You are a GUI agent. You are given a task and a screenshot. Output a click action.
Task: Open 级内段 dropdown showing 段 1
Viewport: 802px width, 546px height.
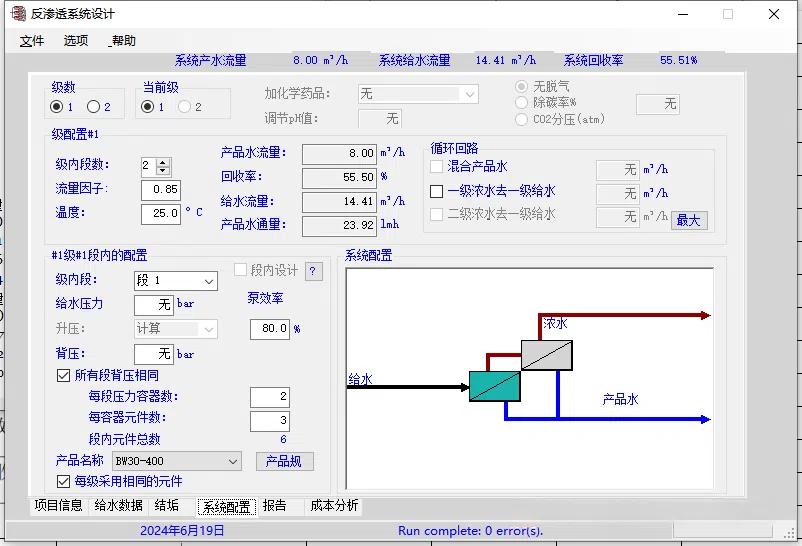click(176, 281)
